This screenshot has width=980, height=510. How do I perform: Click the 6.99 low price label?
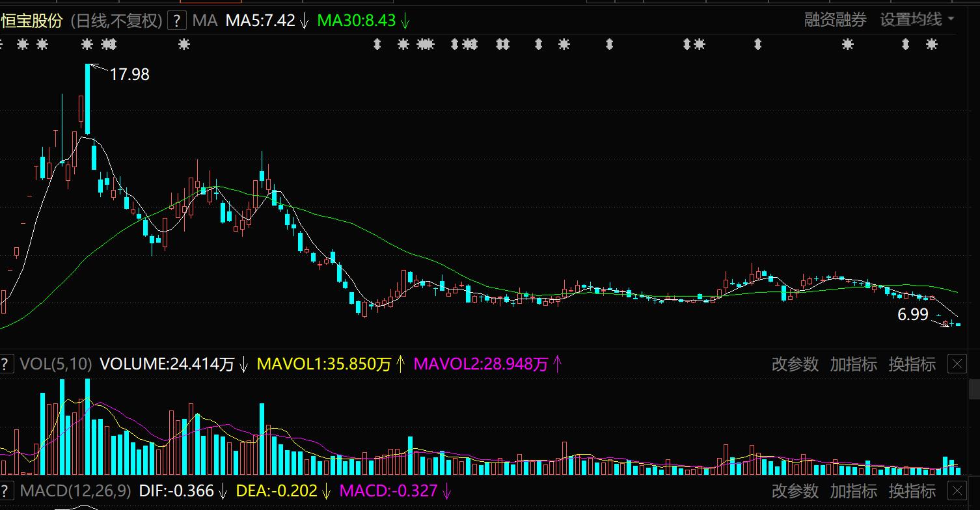pos(913,315)
